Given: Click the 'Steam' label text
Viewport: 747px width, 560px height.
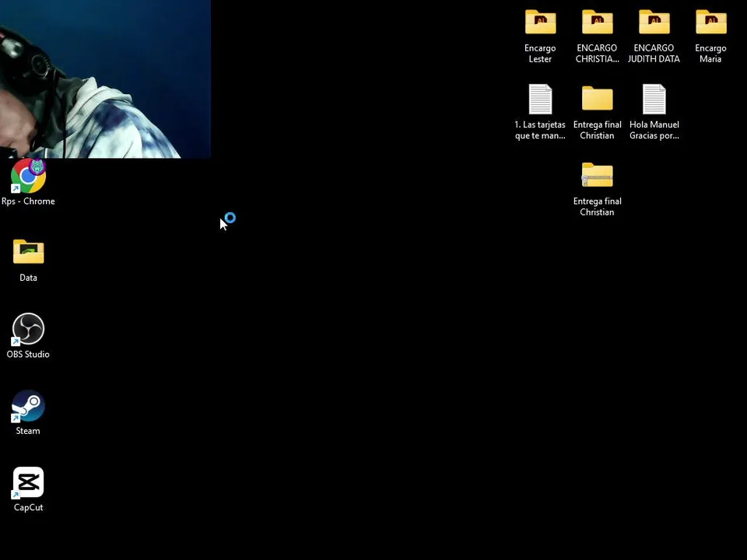Looking at the screenshot, I should coord(28,430).
